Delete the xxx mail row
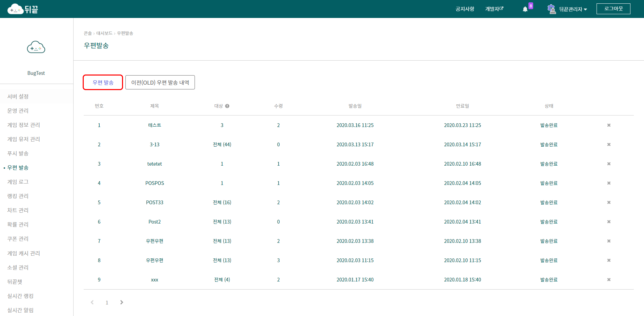644x316 pixels. [609, 280]
